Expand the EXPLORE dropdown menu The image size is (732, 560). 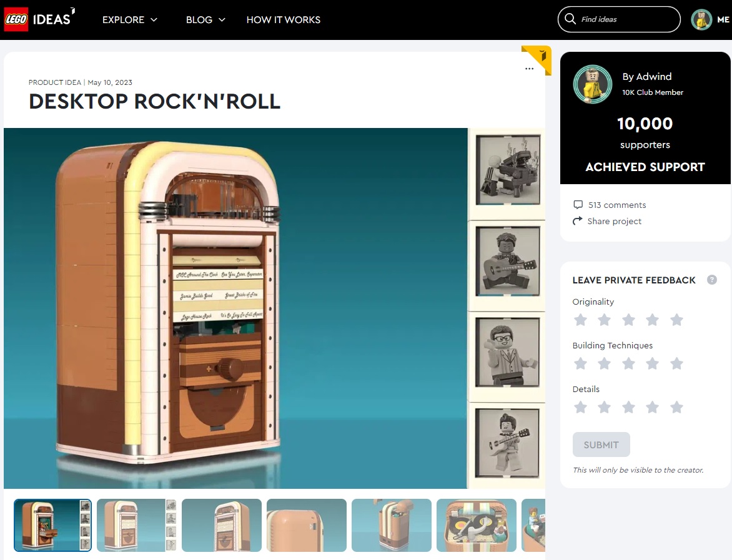coord(130,19)
